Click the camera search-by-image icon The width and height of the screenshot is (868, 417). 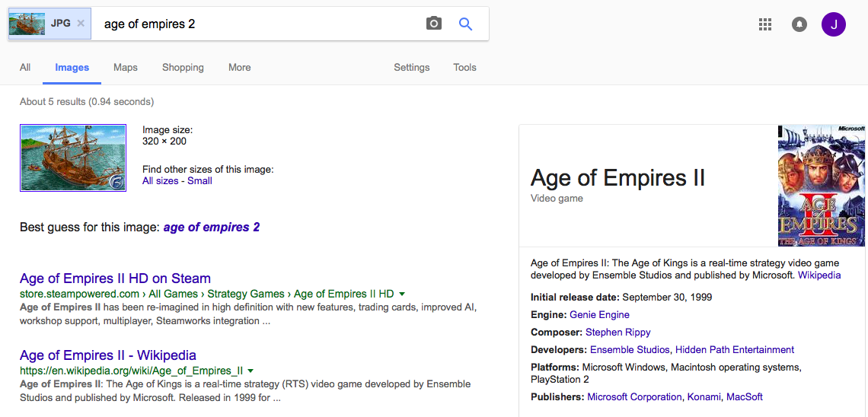(x=434, y=24)
